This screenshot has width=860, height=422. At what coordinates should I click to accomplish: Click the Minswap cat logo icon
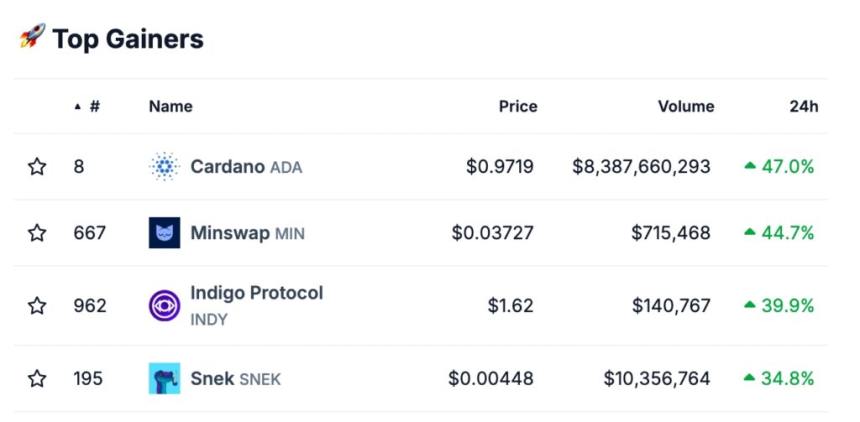(164, 233)
